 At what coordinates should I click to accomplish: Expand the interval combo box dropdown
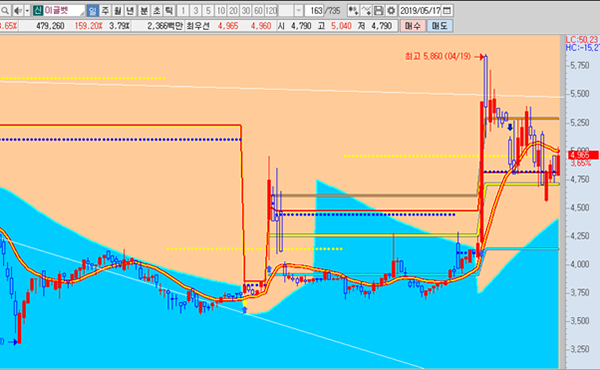coord(299,11)
